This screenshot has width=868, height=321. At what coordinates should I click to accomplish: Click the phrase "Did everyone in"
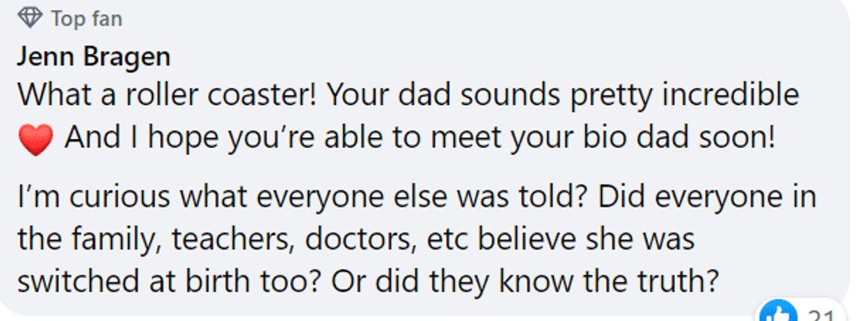click(708, 198)
